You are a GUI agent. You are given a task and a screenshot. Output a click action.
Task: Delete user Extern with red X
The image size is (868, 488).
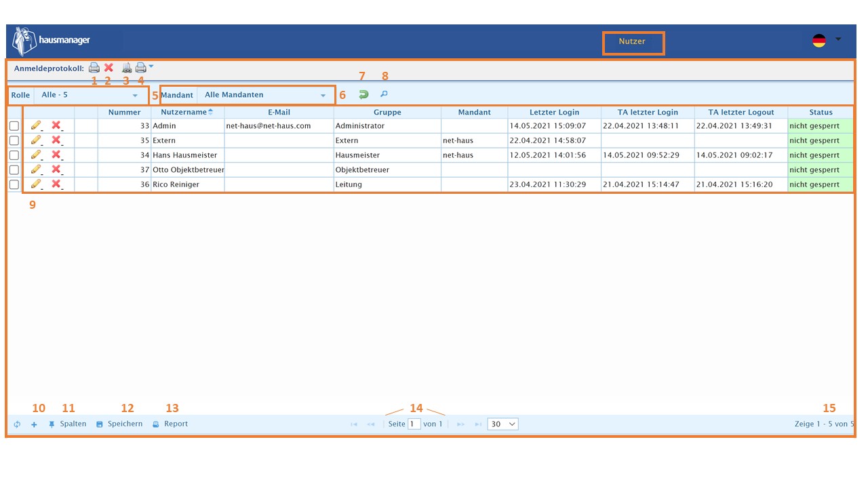coord(56,140)
